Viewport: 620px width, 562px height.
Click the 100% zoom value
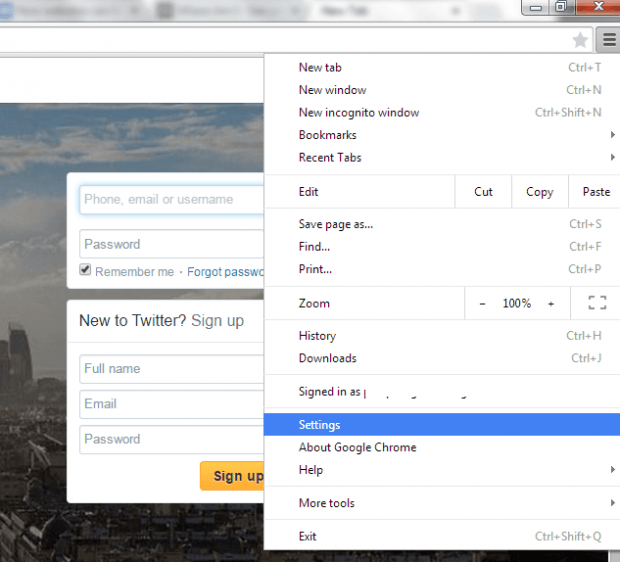(x=516, y=303)
